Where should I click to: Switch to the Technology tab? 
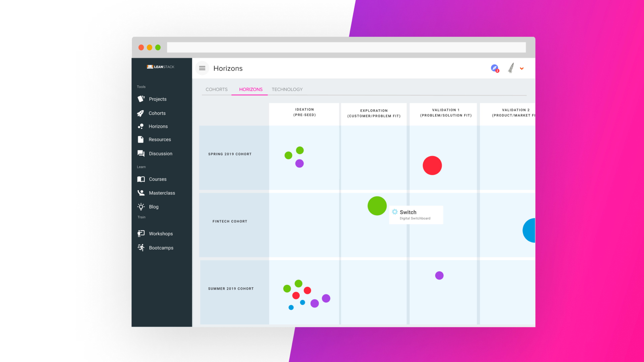287,89
